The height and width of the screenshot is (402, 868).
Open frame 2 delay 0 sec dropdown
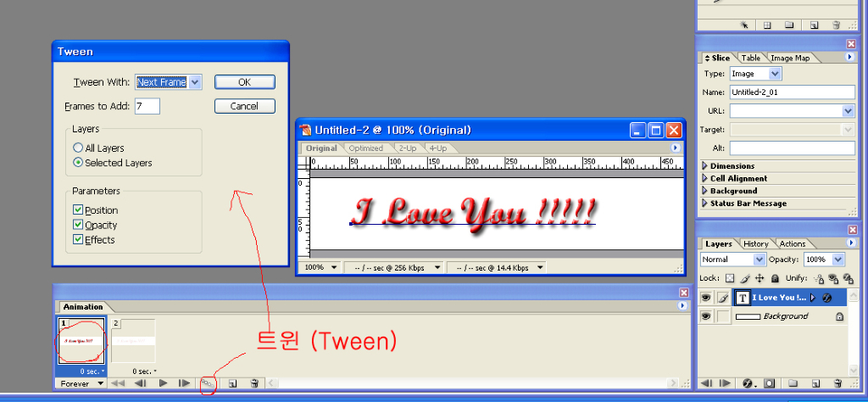pyautogui.click(x=144, y=371)
